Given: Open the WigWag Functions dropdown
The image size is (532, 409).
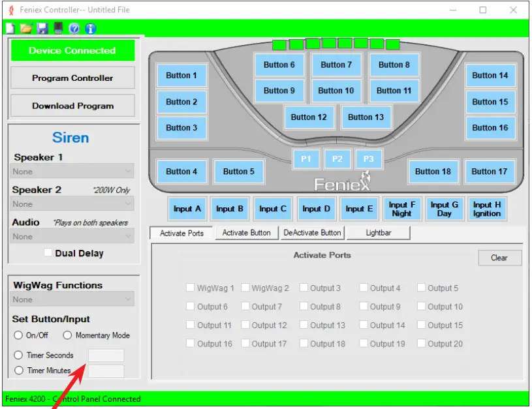Looking at the screenshot, I should [x=72, y=299].
